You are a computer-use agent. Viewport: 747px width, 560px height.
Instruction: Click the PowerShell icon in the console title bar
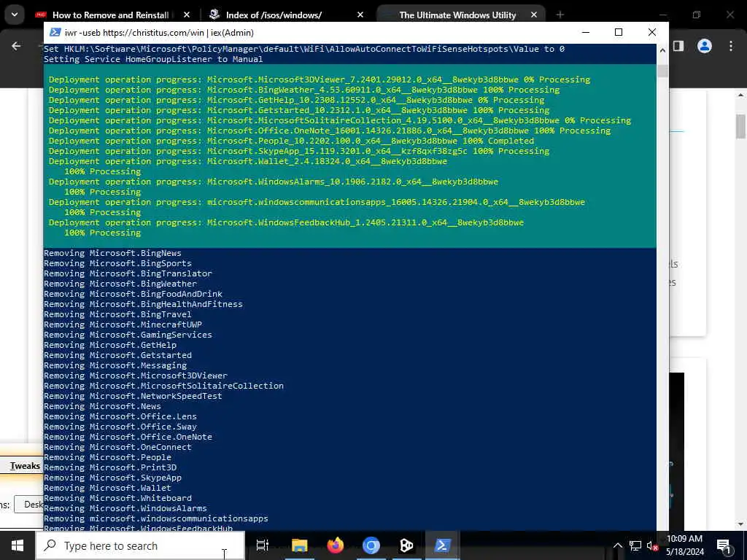55,32
